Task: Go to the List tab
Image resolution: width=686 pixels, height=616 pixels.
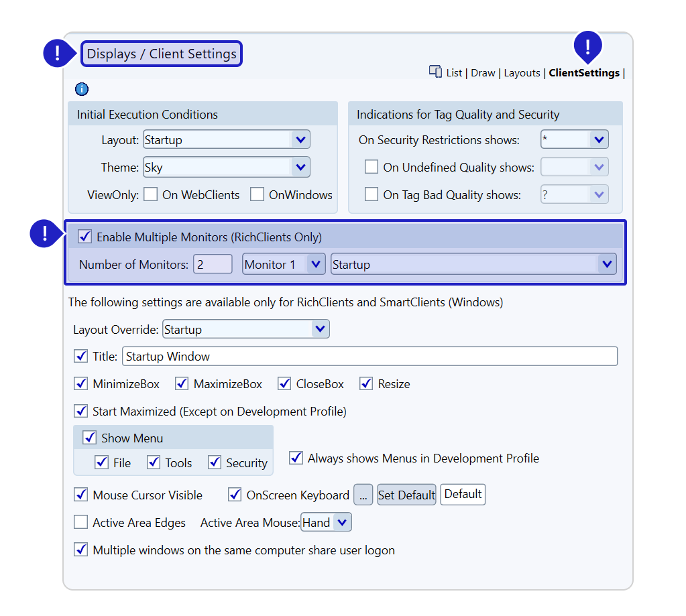Action: tap(454, 73)
